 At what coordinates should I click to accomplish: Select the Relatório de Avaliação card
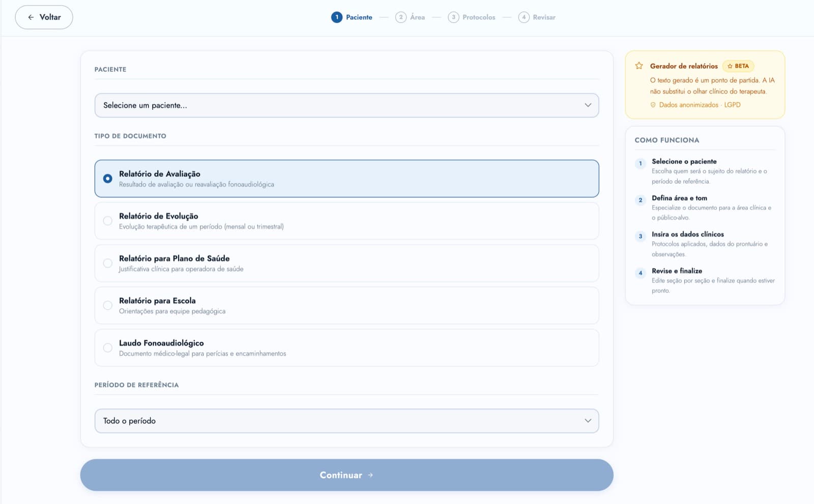(346, 179)
